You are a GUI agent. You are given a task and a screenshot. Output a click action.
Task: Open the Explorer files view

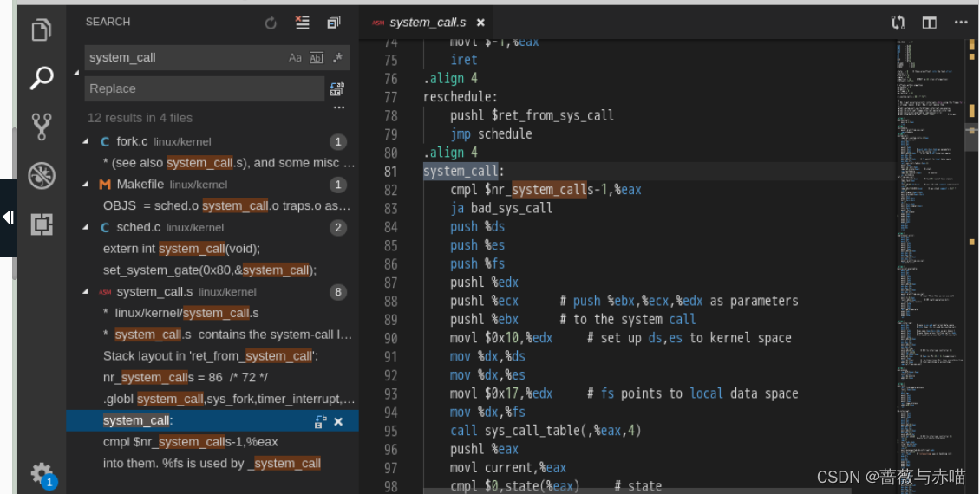42,29
